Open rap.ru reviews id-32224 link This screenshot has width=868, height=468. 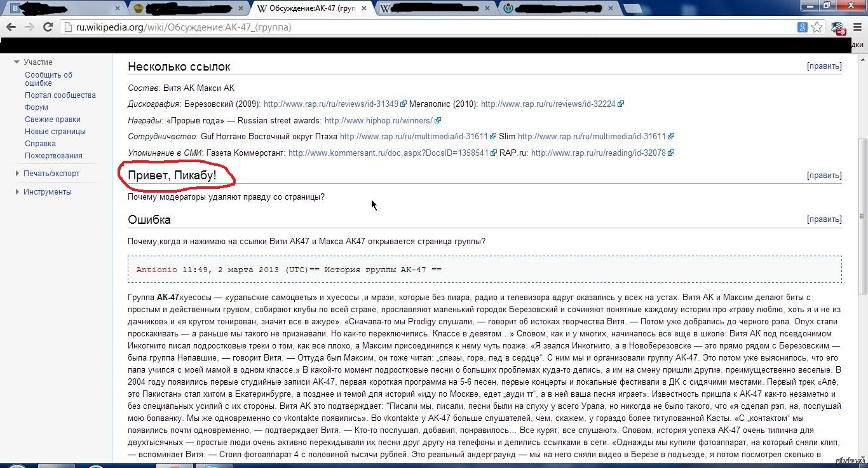[548, 104]
